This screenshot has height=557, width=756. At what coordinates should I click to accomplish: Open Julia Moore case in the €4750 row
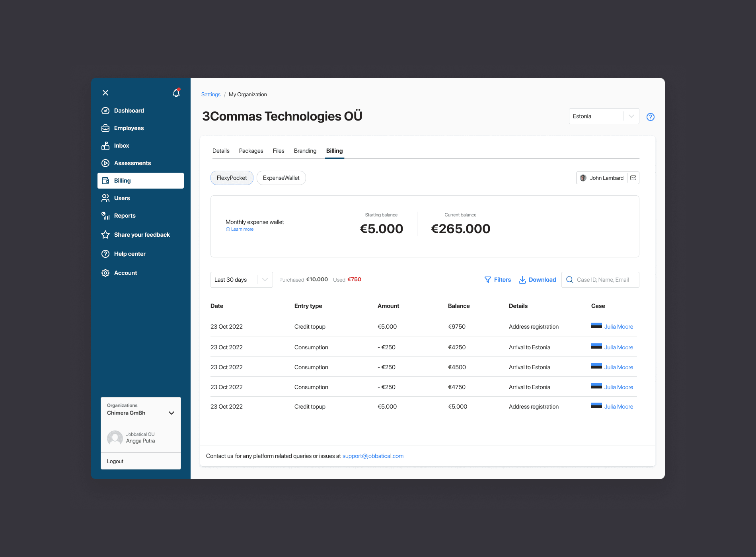pyautogui.click(x=619, y=387)
